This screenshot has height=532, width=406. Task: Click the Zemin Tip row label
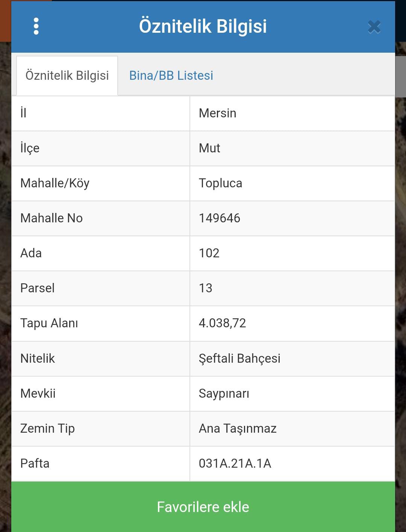(47, 429)
